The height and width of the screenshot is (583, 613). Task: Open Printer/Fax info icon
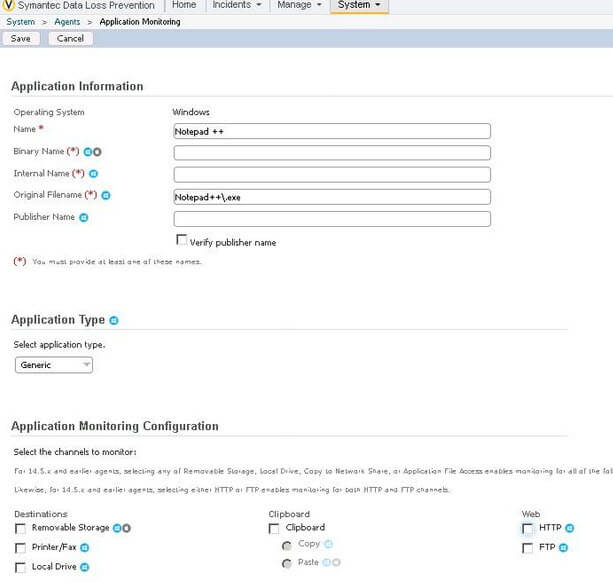point(84,548)
